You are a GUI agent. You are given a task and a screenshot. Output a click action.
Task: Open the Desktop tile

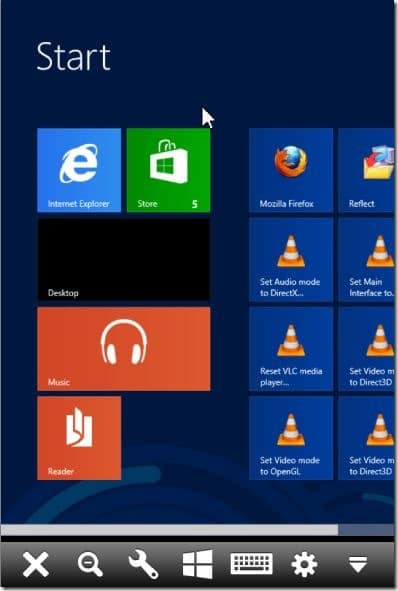point(124,259)
